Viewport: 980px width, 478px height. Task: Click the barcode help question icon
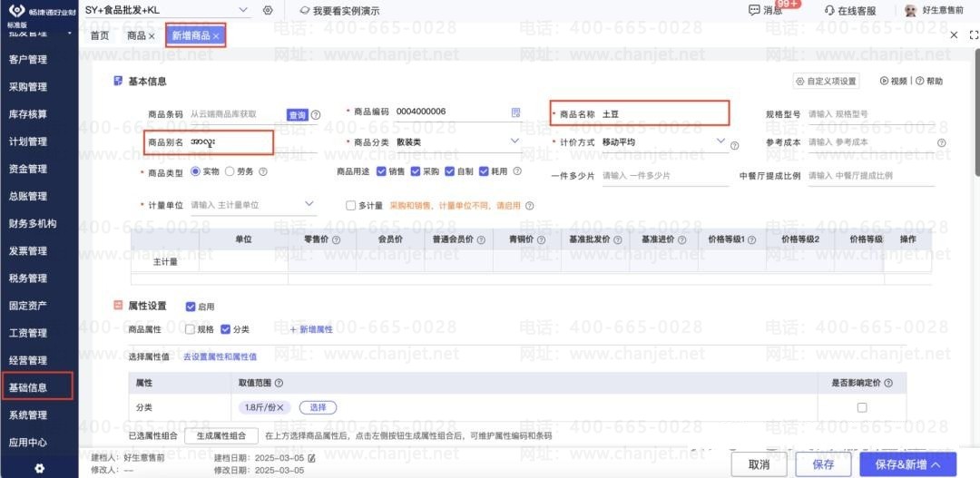click(316, 115)
